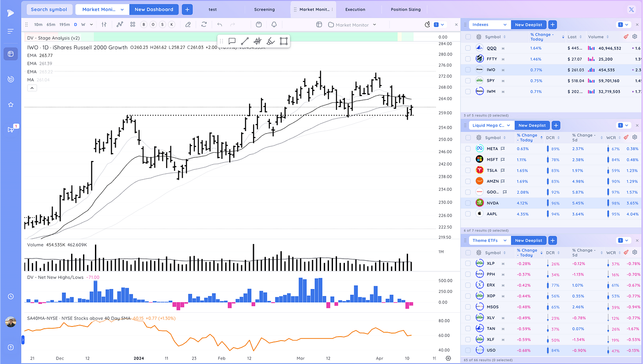
Task: Switch to the Position Sizing tab
Action: (x=405, y=9)
